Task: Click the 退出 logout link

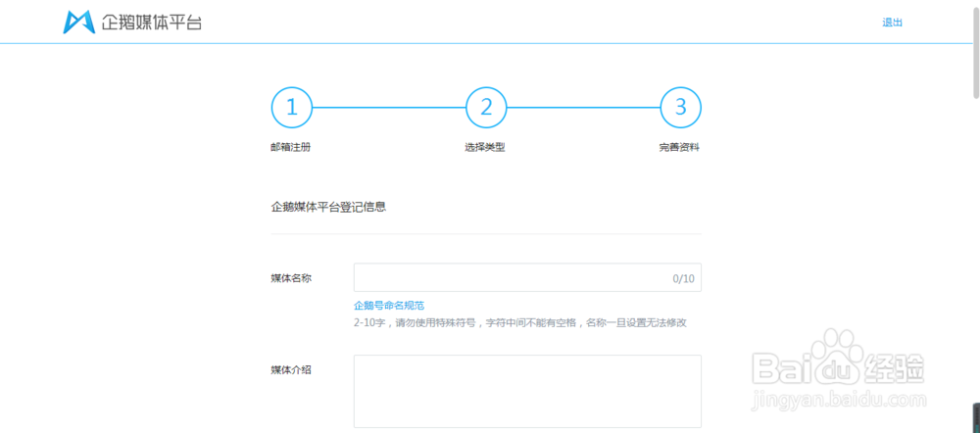Action: tap(892, 23)
